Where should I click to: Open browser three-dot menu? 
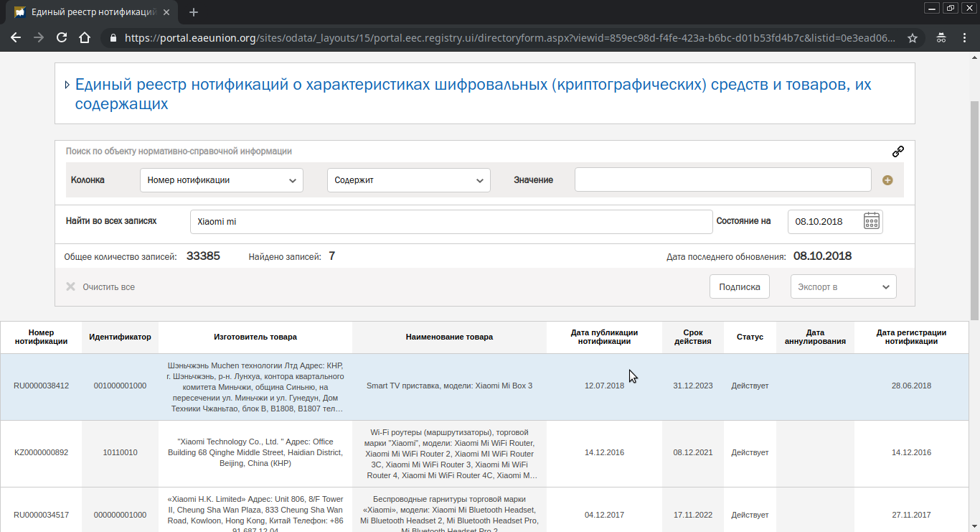(966, 38)
